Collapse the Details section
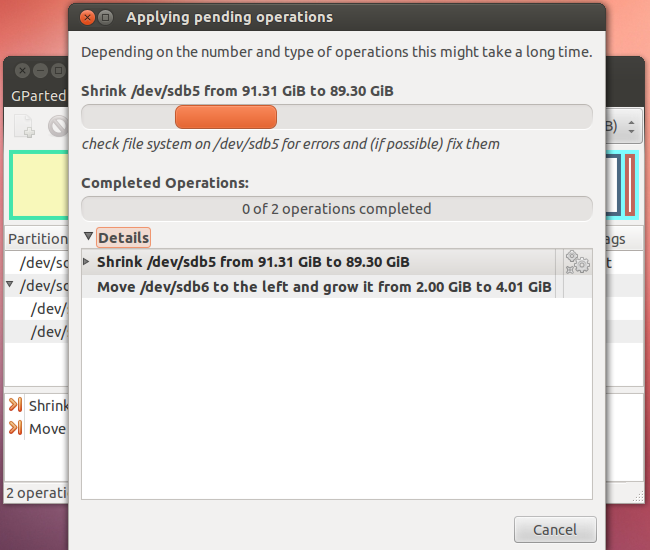 88,237
